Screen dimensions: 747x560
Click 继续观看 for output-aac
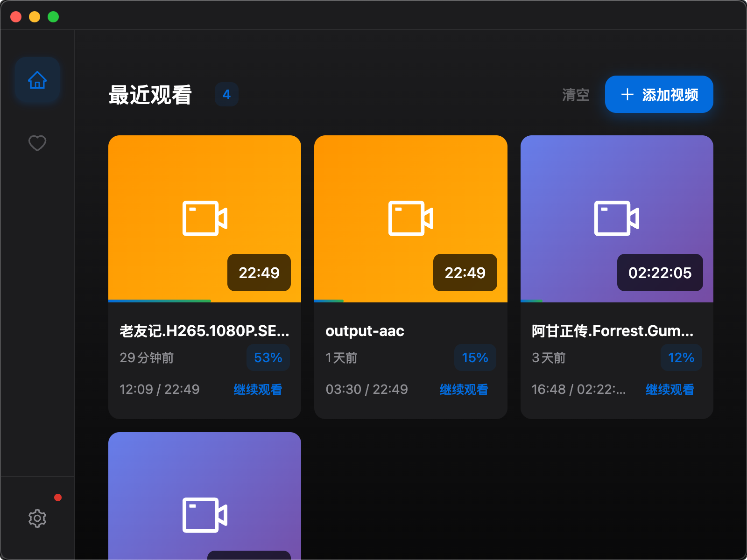pyautogui.click(x=464, y=389)
